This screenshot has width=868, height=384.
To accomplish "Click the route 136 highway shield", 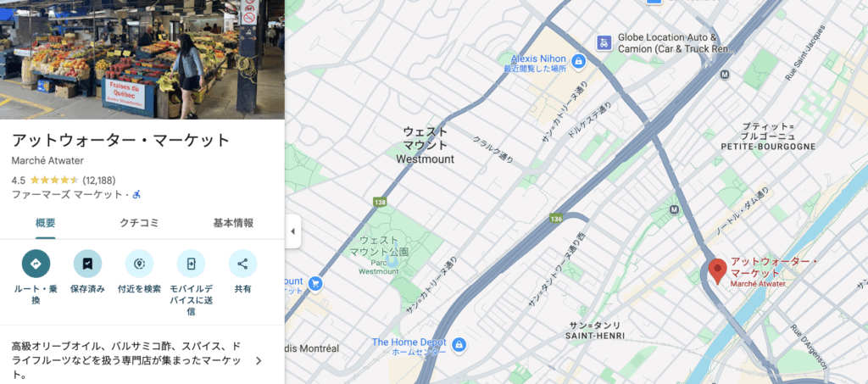I will click(x=557, y=219).
